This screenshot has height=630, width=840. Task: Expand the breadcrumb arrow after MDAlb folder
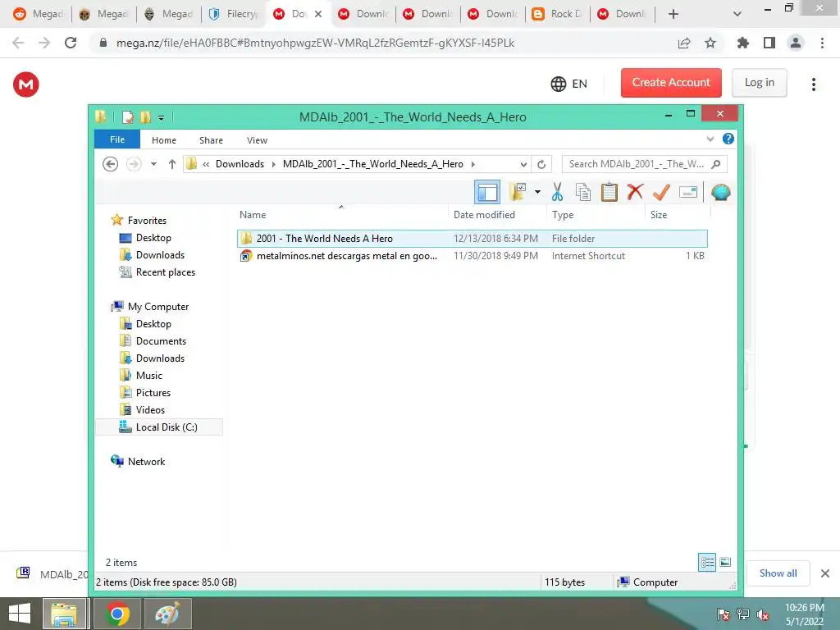point(473,164)
